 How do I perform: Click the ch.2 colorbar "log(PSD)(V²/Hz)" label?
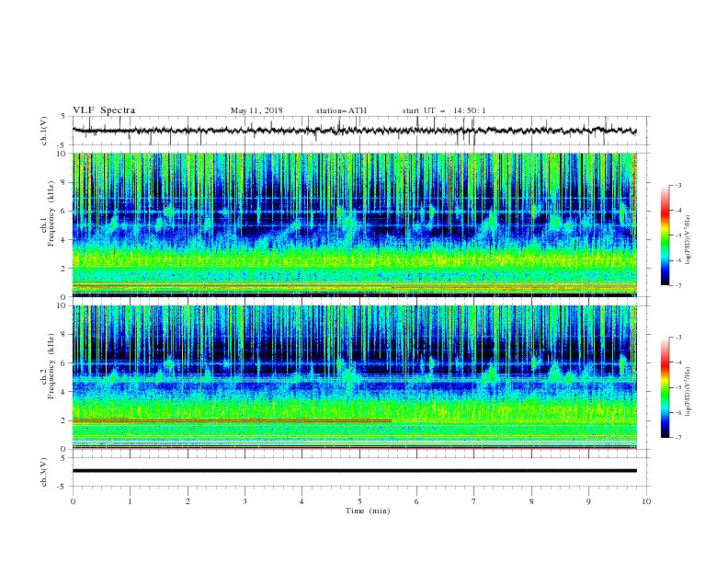tap(688, 391)
